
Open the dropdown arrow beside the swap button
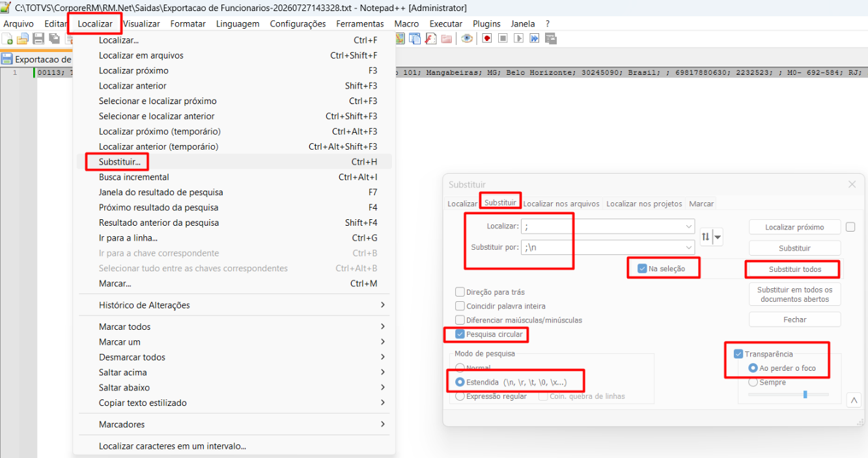click(718, 237)
